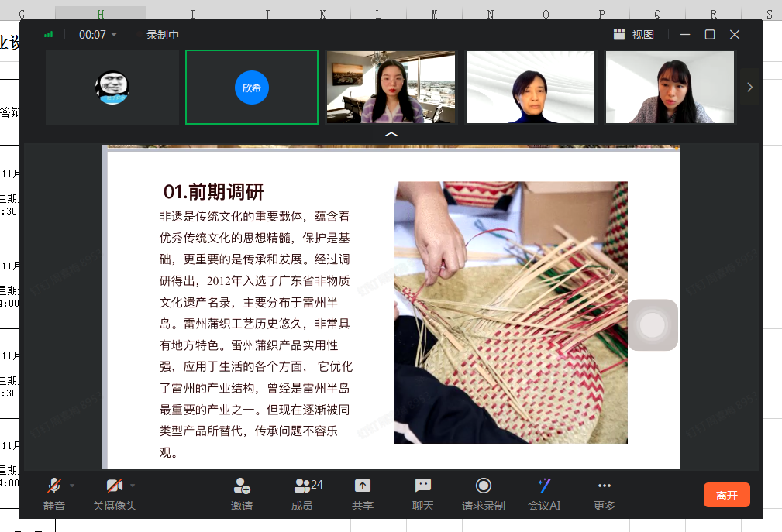Open the 邀请 invite icon
Screen dimensions: 782x532
241,486
